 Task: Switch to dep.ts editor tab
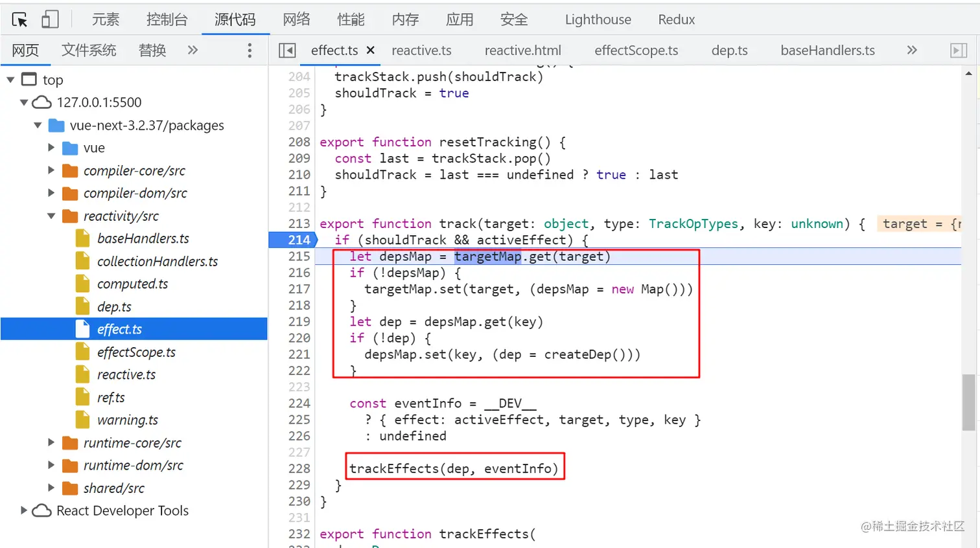729,51
